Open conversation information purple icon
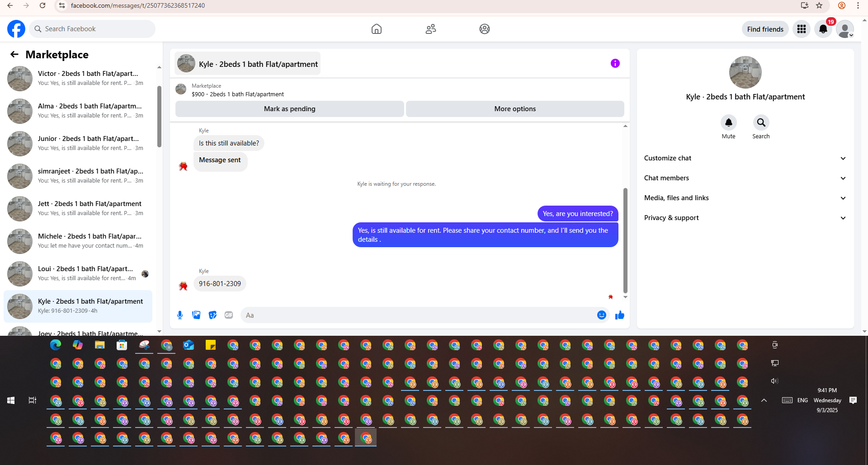This screenshot has width=868, height=465. tap(615, 63)
